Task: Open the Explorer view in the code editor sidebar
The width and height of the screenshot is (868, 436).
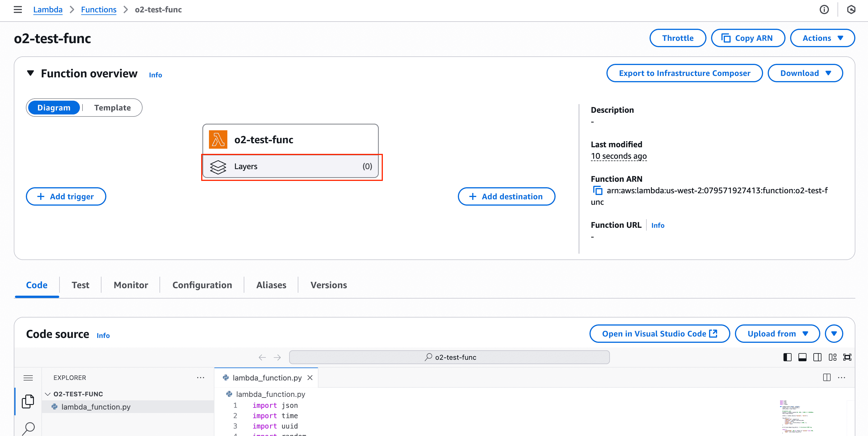Action: pyautogui.click(x=28, y=401)
